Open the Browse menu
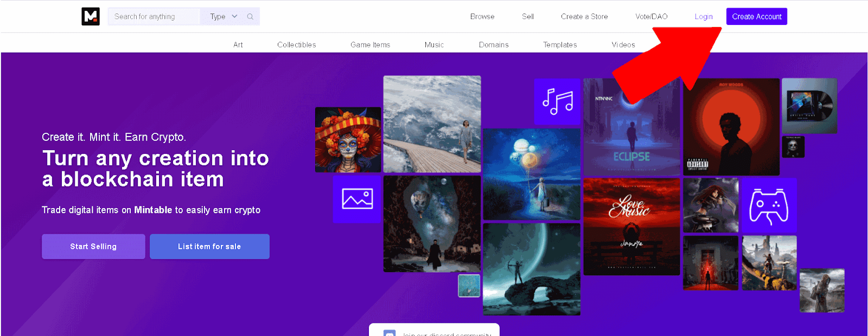 (x=482, y=16)
